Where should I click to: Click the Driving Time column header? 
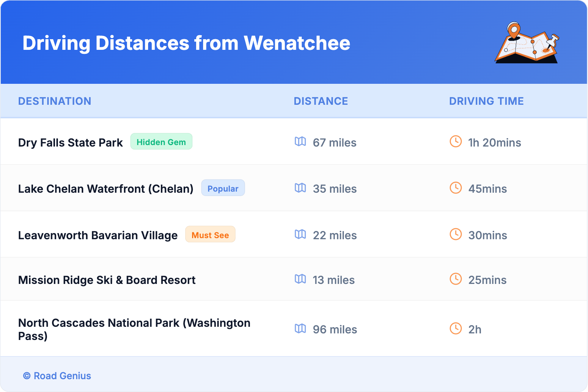pyautogui.click(x=486, y=101)
